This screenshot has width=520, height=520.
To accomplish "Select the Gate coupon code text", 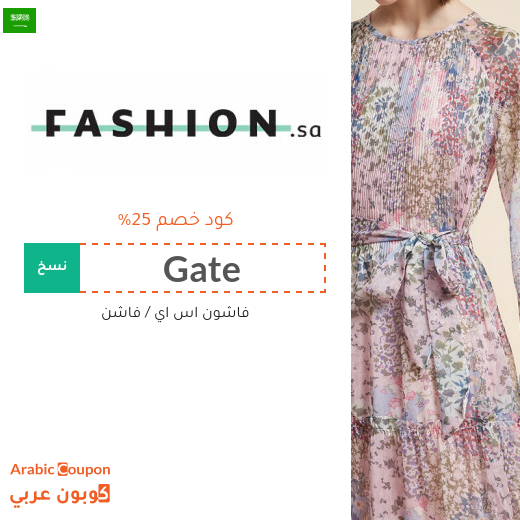I will tap(202, 269).
